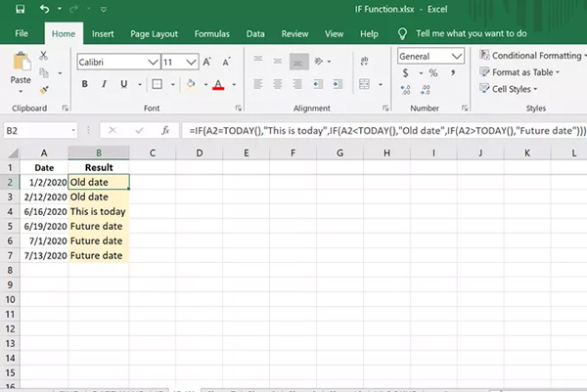Toggle Italic formatting
587x392 pixels.
click(103, 84)
